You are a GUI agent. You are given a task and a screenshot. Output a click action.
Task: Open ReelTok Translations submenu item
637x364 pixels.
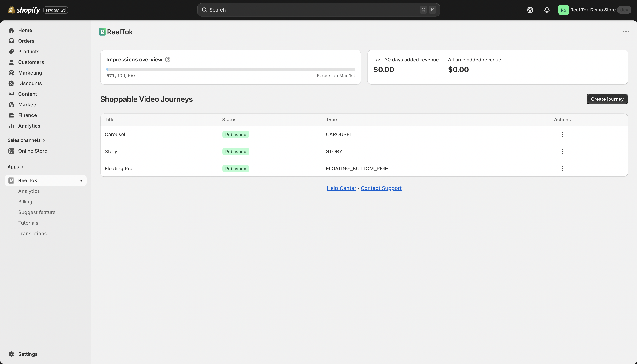pos(32,234)
